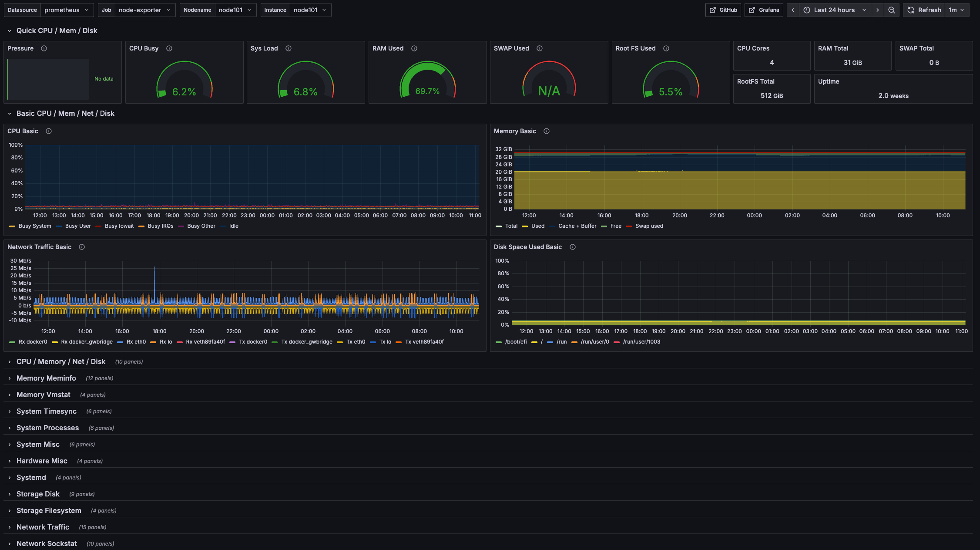Screen dimensions: 980x550
Task: Open the Nodename node101 selector
Action: pos(235,10)
